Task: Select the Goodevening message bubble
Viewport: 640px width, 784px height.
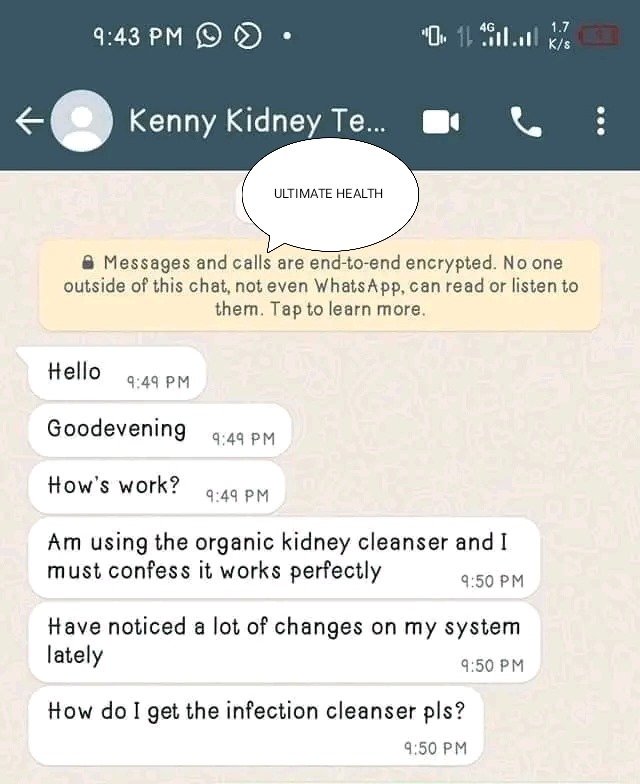Action: (160, 430)
